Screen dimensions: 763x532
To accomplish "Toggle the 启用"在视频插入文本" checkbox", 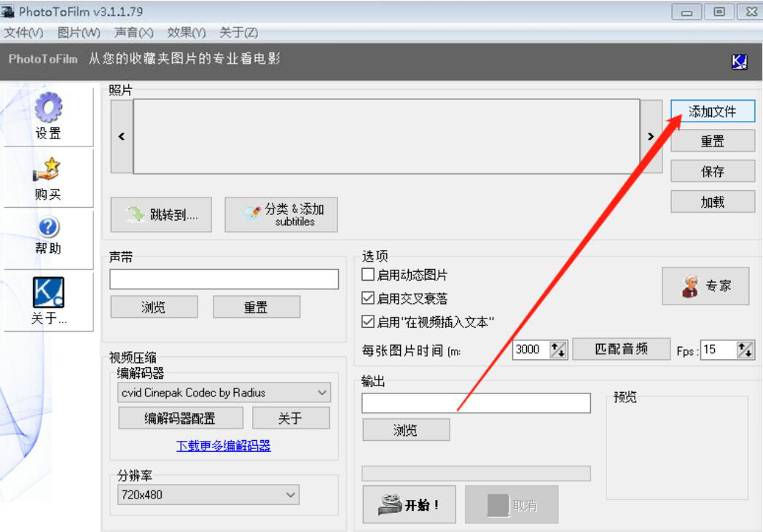I will (x=368, y=321).
